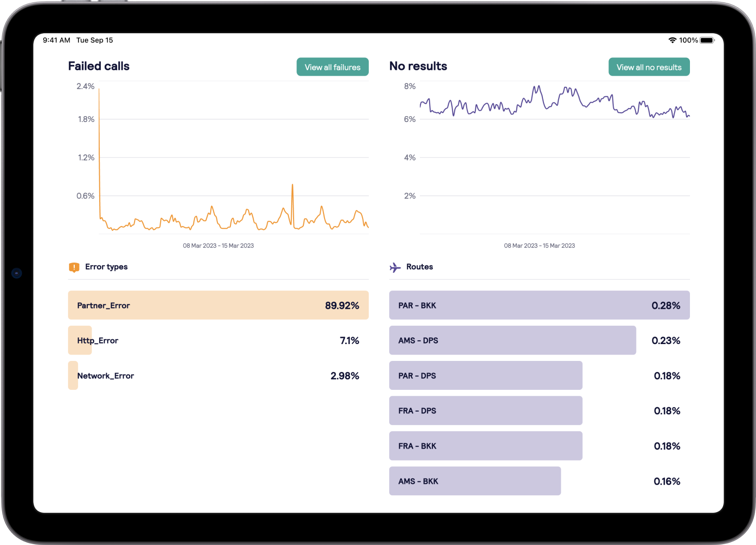This screenshot has height=545, width=756.
Task: Select the Network_Error row
Action: 218,376
